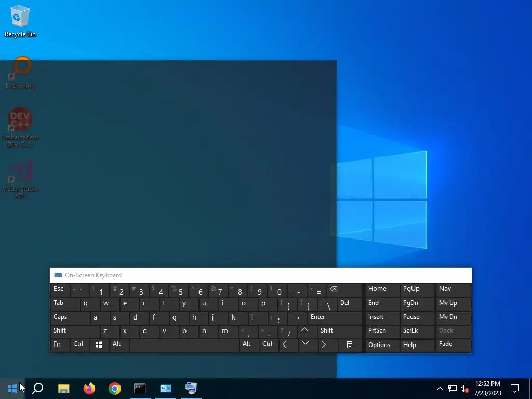Viewport: 532px width, 399px height.
Task: Tap the Esc key
Action: (60, 290)
